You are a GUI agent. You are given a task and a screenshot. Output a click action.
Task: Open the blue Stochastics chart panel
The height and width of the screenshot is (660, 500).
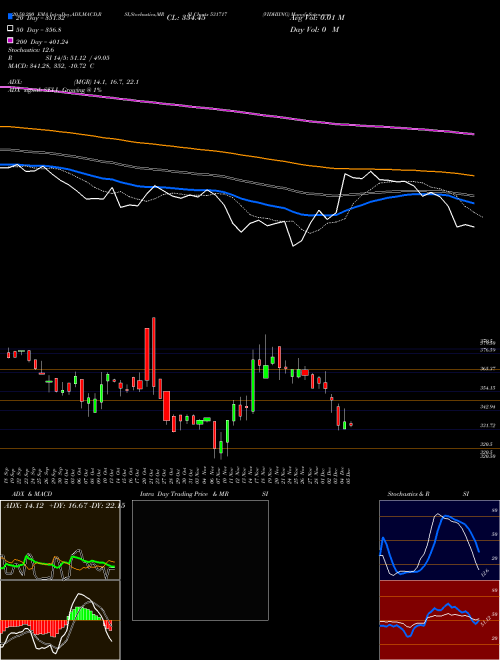pyautogui.click(x=439, y=540)
